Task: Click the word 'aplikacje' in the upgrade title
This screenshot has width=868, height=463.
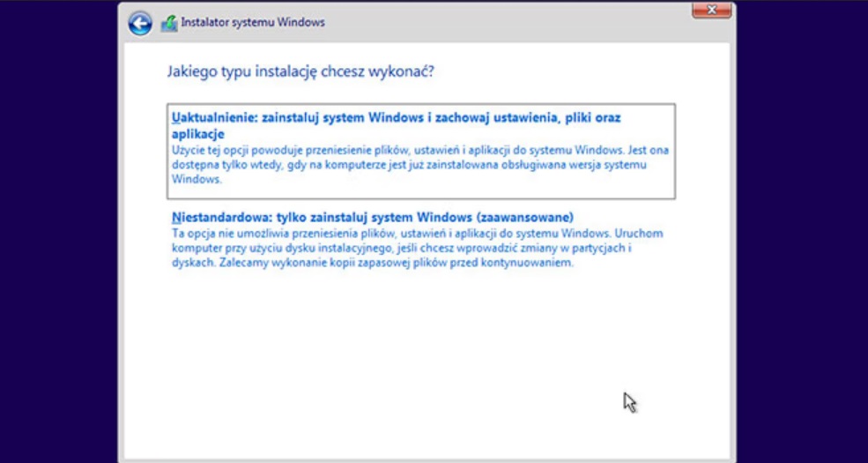Action: pyautogui.click(x=198, y=134)
